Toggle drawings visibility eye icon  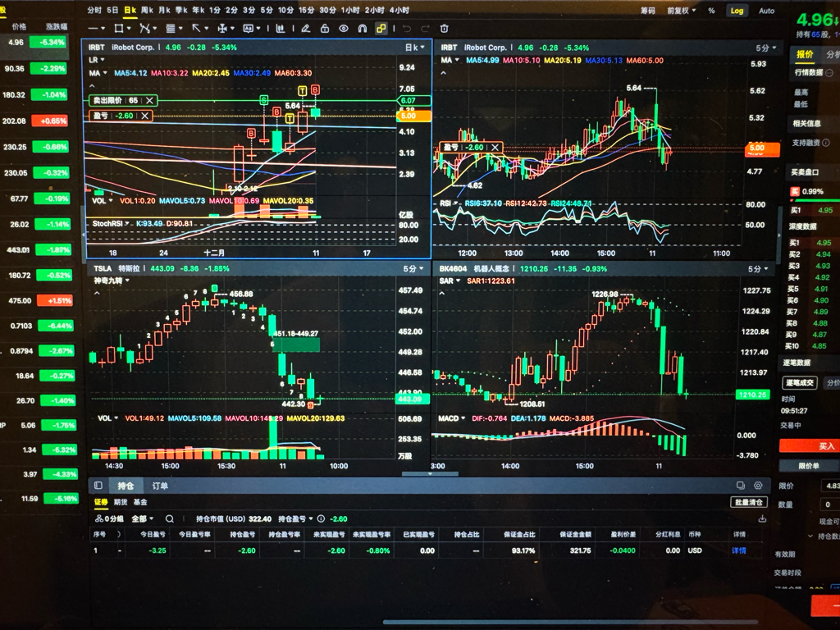point(344,29)
